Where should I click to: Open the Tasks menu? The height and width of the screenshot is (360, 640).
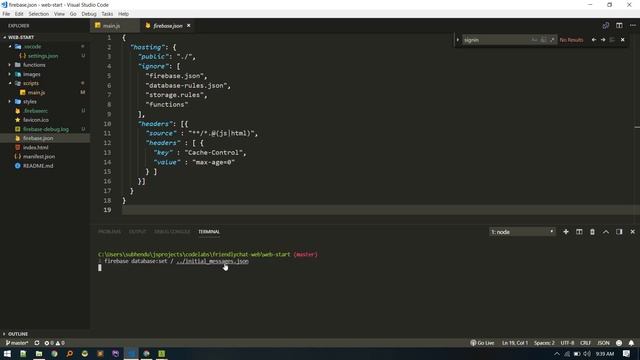point(107,14)
